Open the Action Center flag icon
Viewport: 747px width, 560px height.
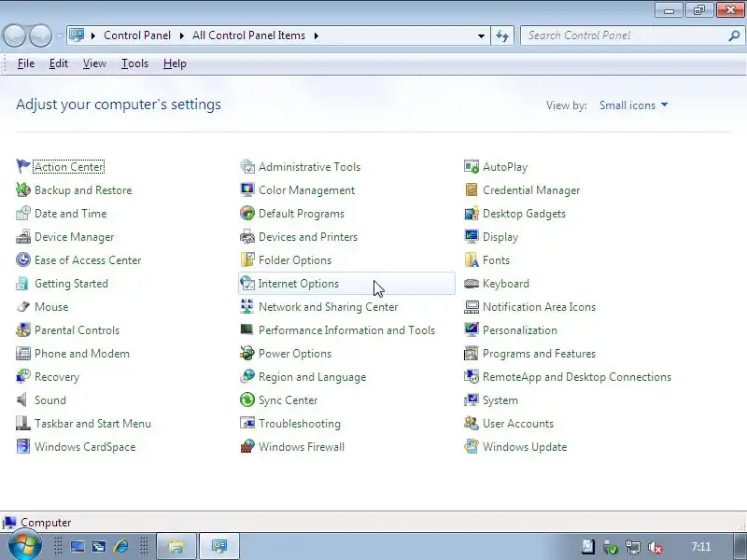point(22,166)
